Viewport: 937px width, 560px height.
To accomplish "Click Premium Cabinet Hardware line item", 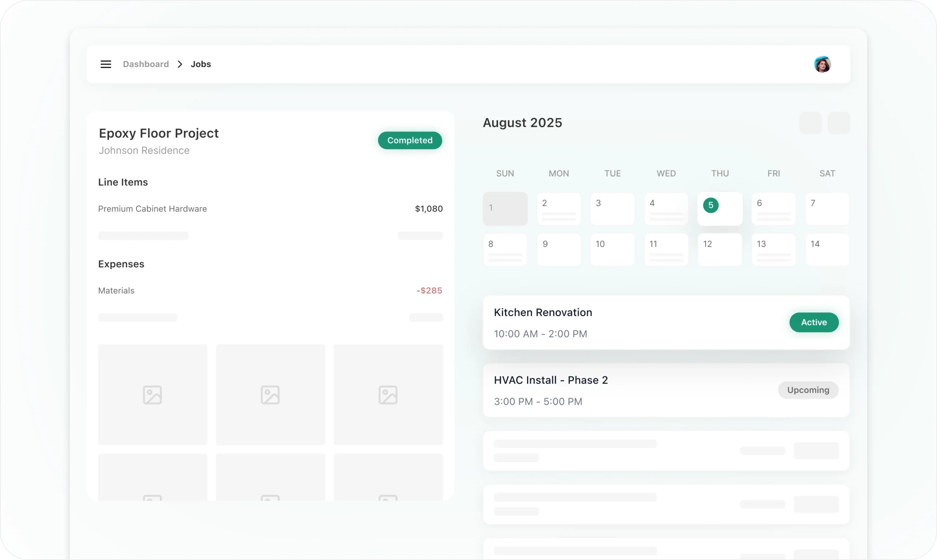I will pyautogui.click(x=153, y=209).
